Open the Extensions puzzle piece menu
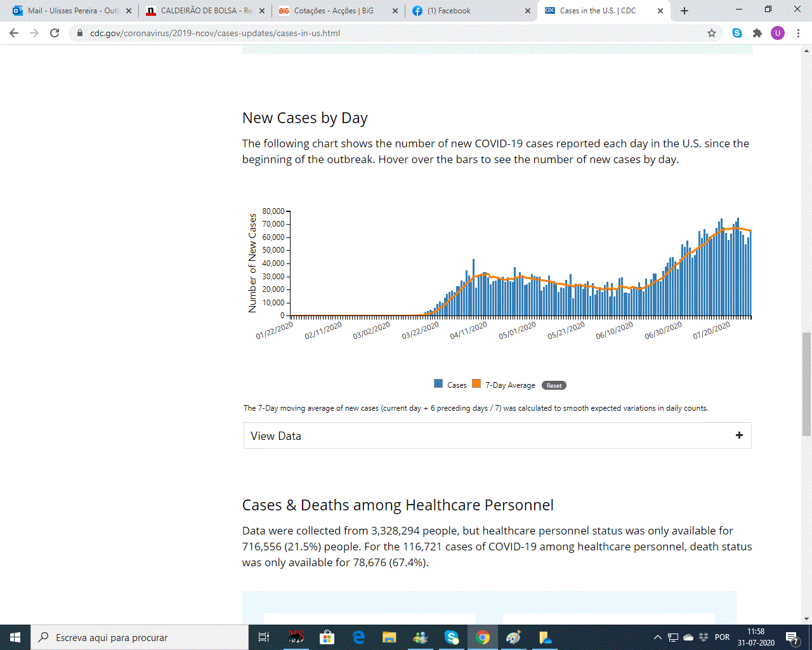Image resolution: width=812 pixels, height=650 pixels. (757, 33)
